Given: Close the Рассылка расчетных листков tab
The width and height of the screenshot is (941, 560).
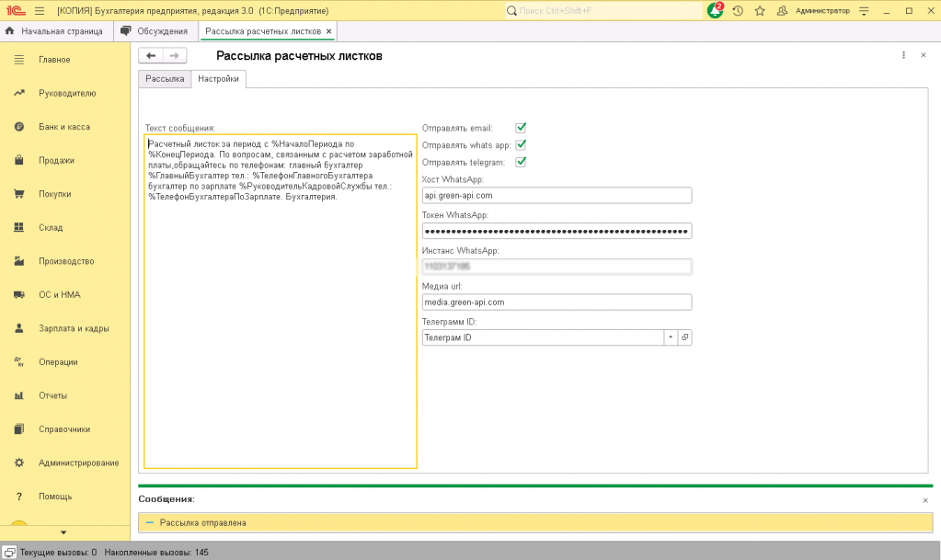Looking at the screenshot, I should click(329, 31).
